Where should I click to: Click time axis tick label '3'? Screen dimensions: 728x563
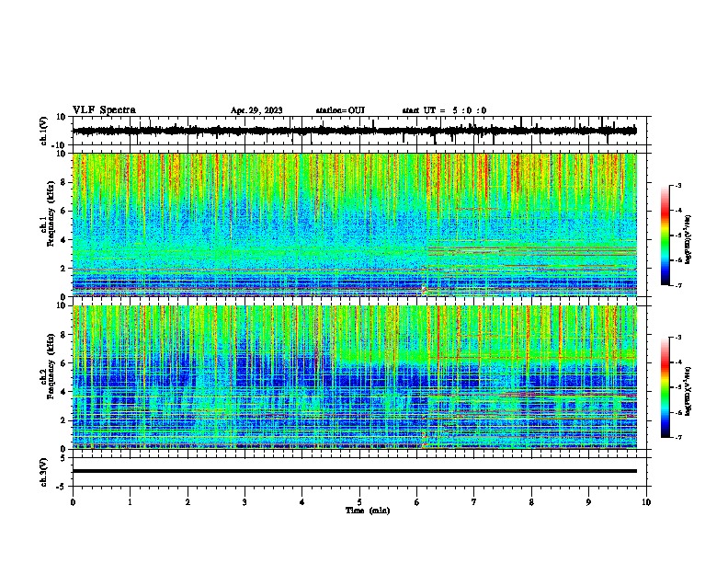245,502
